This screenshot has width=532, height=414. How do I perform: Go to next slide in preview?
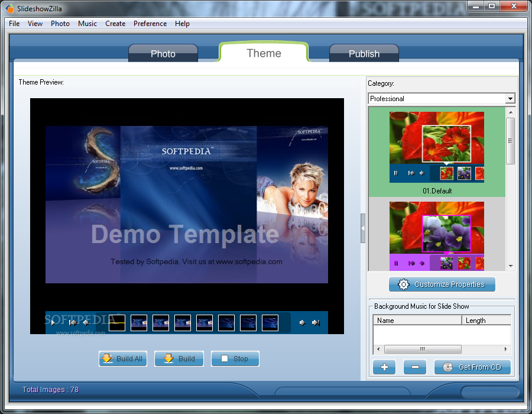[x=302, y=323]
